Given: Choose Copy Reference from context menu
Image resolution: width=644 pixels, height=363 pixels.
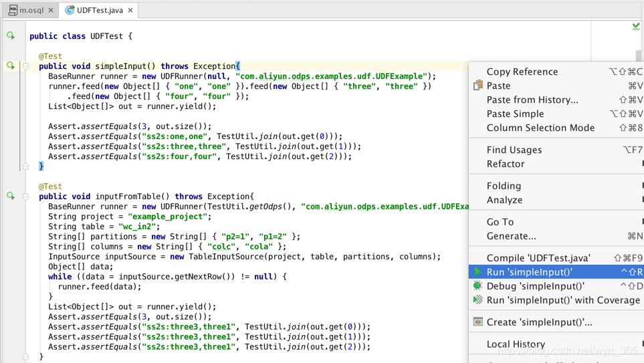Looking at the screenshot, I should [x=556, y=72].
